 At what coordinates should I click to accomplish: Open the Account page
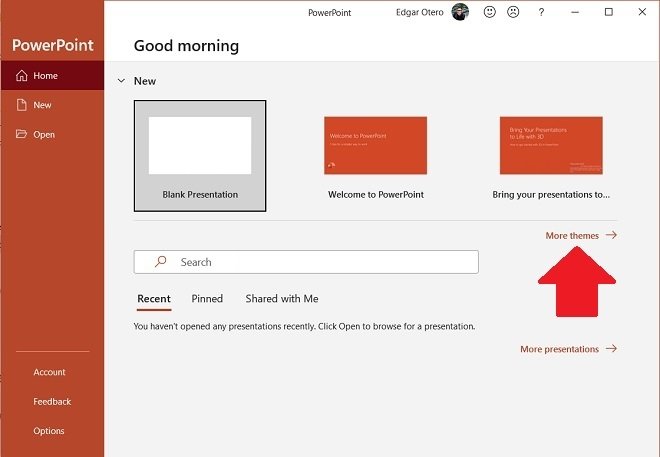pos(49,372)
